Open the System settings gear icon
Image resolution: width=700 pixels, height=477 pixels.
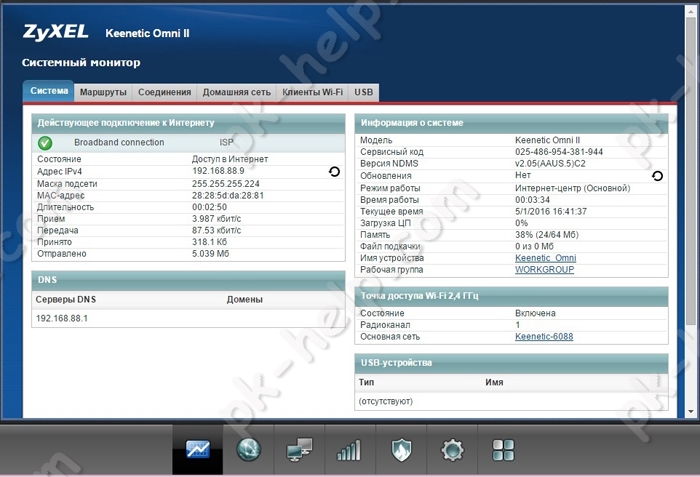pyautogui.click(x=452, y=449)
